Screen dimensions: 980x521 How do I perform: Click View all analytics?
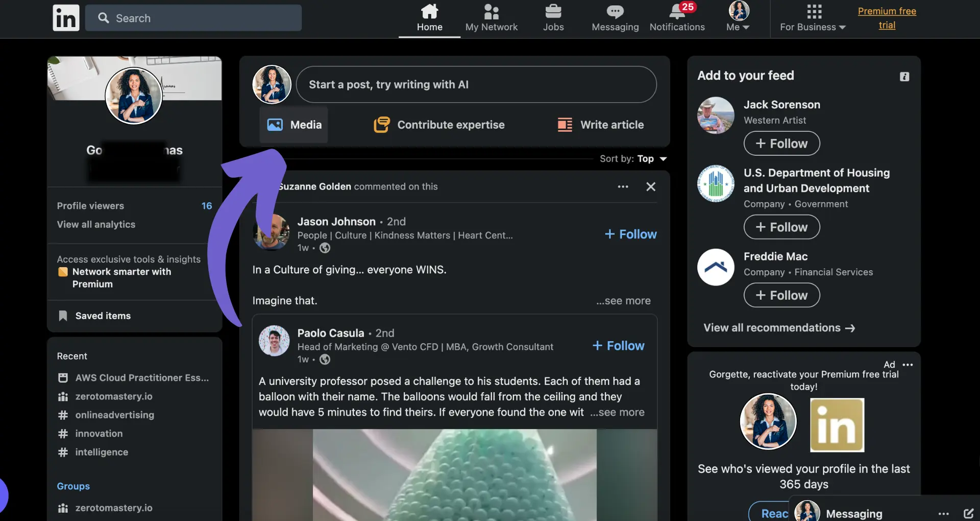tap(96, 224)
